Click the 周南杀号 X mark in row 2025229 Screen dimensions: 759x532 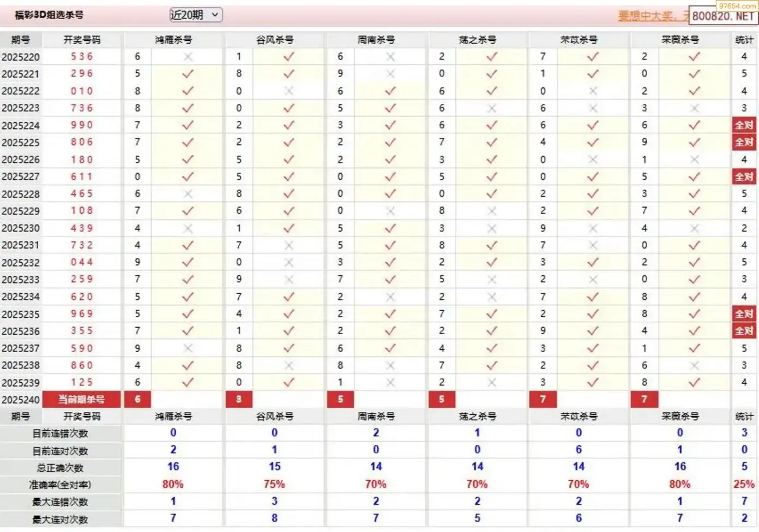click(390, 211)
